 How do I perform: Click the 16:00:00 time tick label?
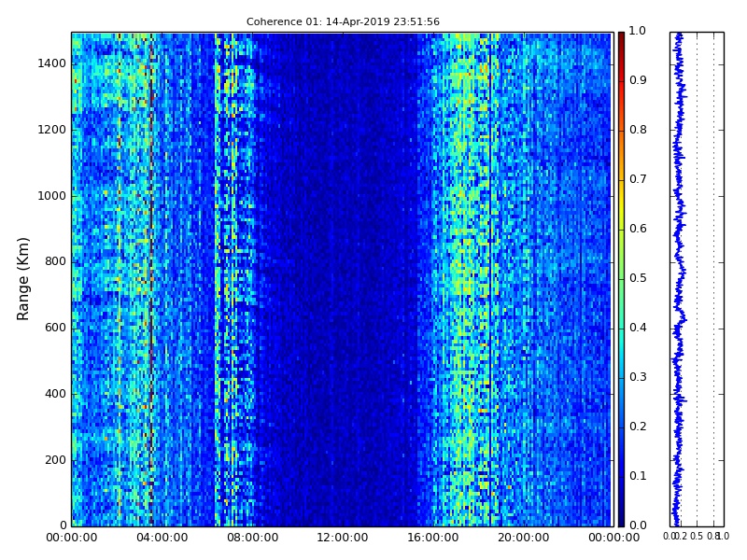(x=433, y=539)
